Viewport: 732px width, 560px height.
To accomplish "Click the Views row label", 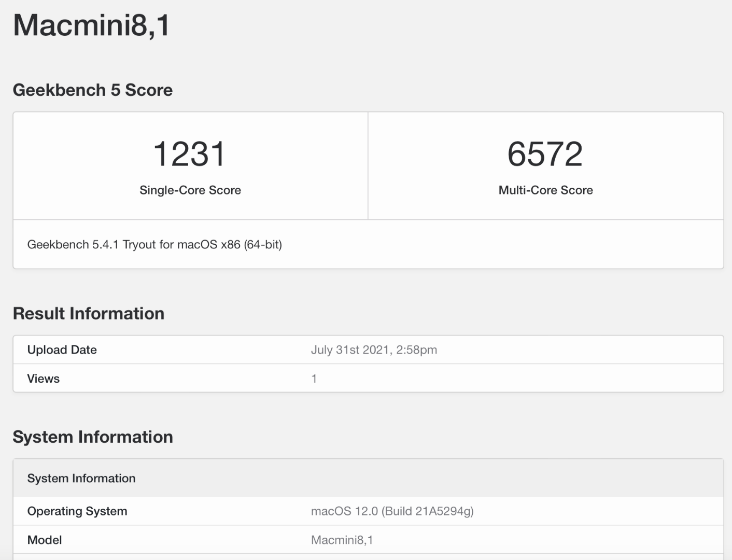I will pos(44,379).
